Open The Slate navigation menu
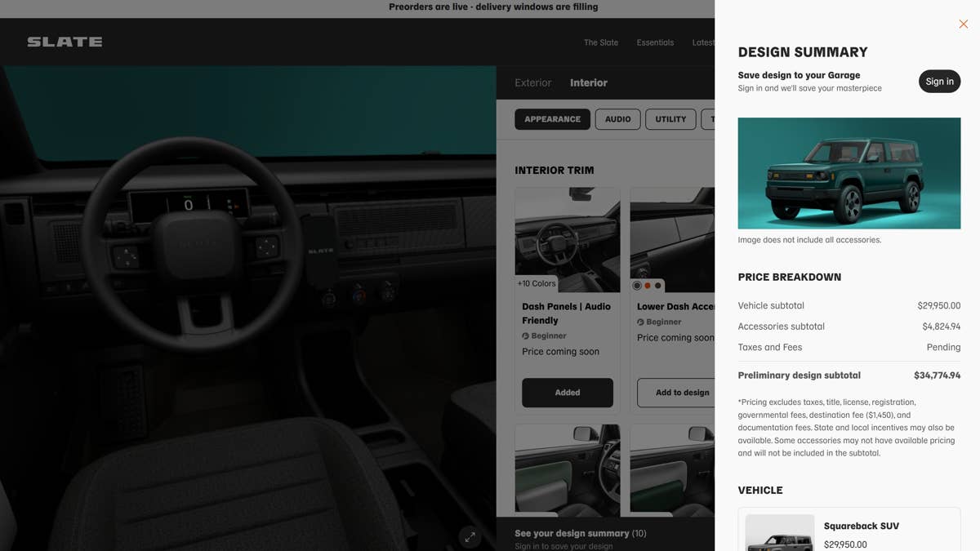This screenshot has height=551, width=980. coord(601,42)
